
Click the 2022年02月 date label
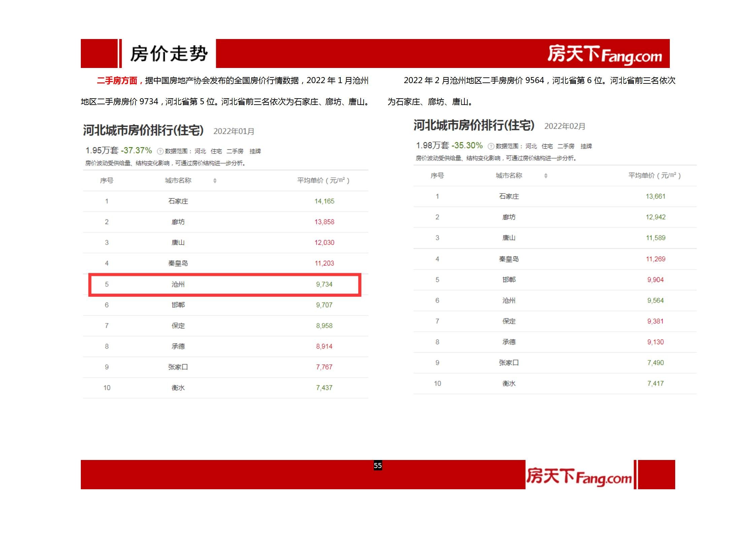(x=565, y=126)
